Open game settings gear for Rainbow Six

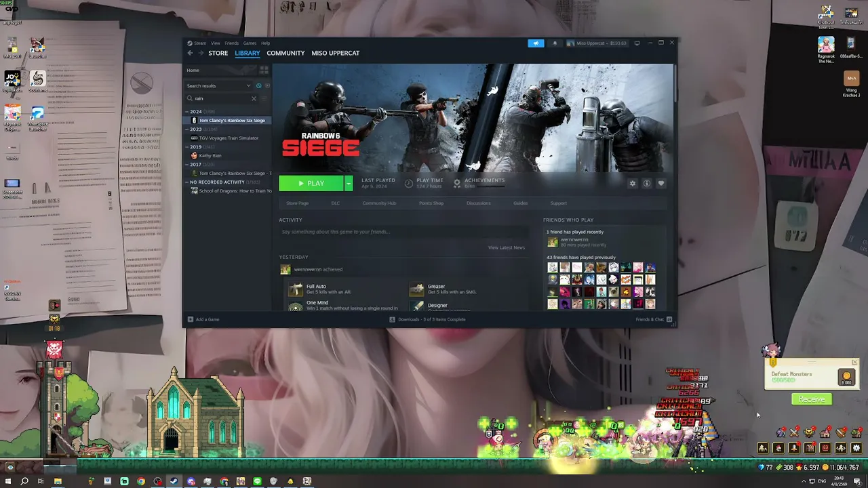633,183
